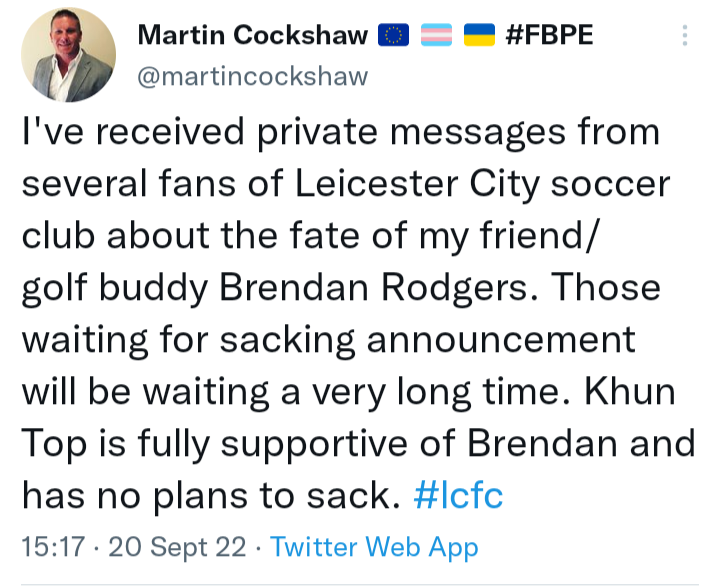Open the tweet's three-dot more options menu
The height and width of the screenshot is (588, 720).
click(685, 35)
